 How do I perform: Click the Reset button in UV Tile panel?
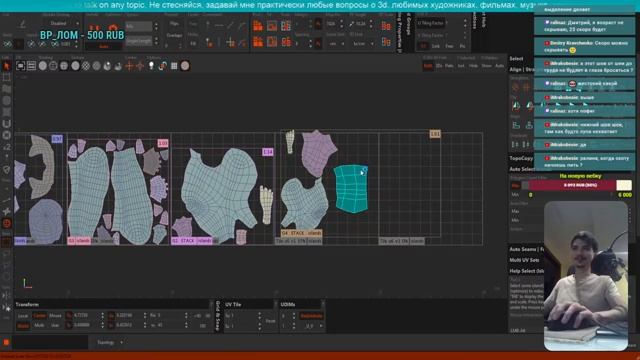point(270,321)
